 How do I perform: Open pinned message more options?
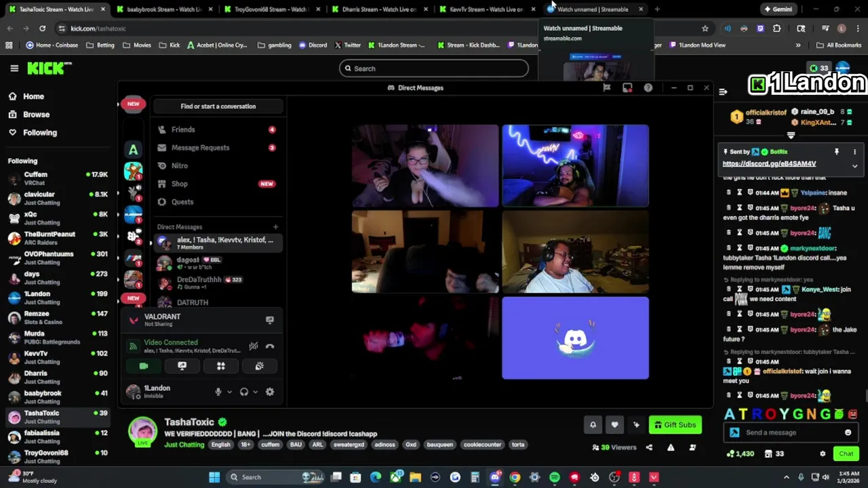click(854, 152)
